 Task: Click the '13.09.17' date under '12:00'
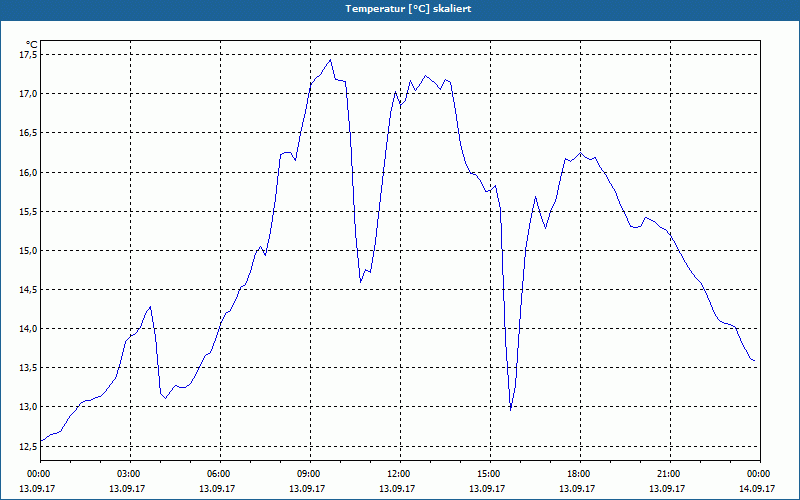[397, 488]
